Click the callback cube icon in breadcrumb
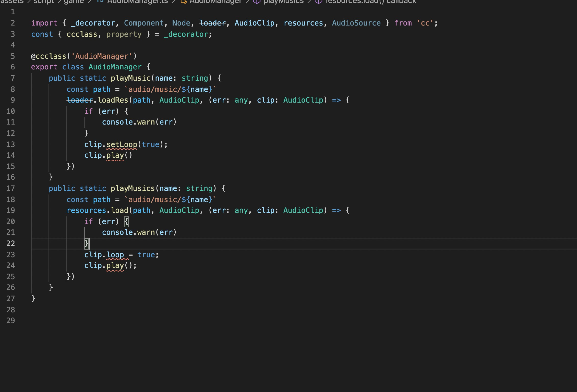Image resolution: width=577 pixels, height=392 pixels. 318,2
